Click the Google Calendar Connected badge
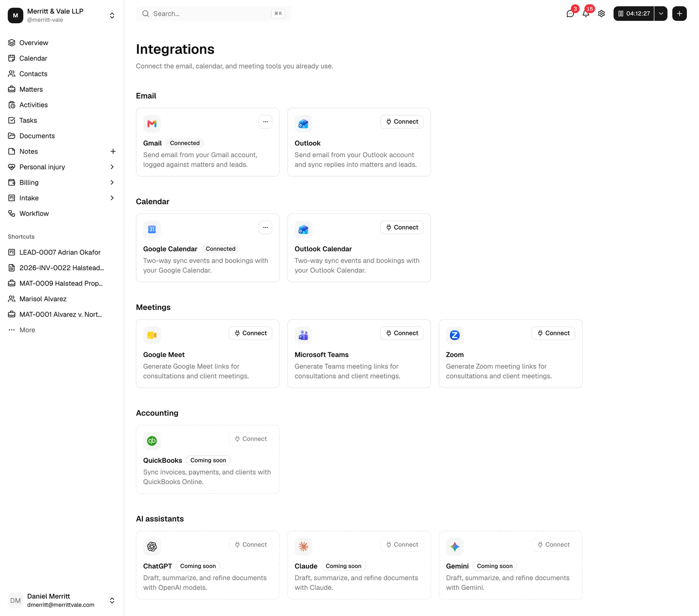The image size is (699, 616). coord(221,249)
